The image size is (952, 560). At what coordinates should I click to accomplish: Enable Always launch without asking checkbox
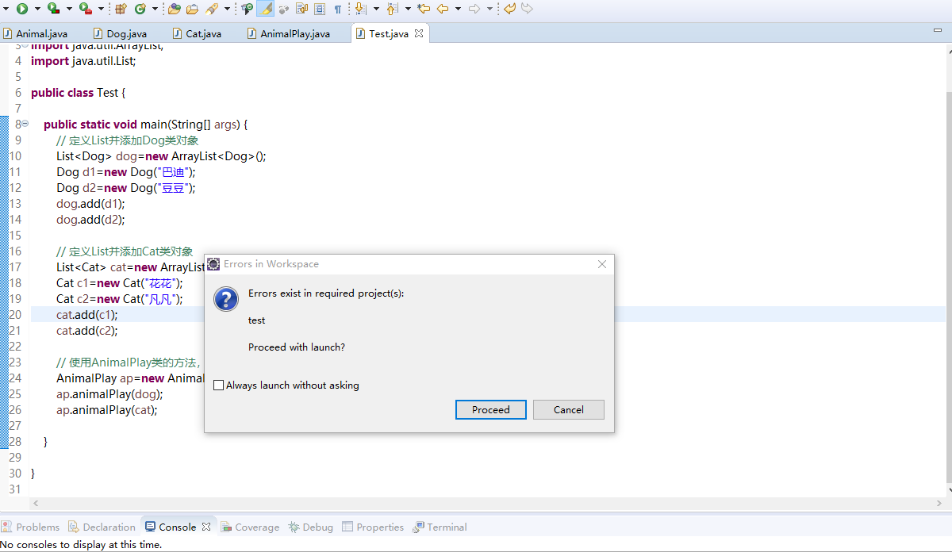(219, 385)
